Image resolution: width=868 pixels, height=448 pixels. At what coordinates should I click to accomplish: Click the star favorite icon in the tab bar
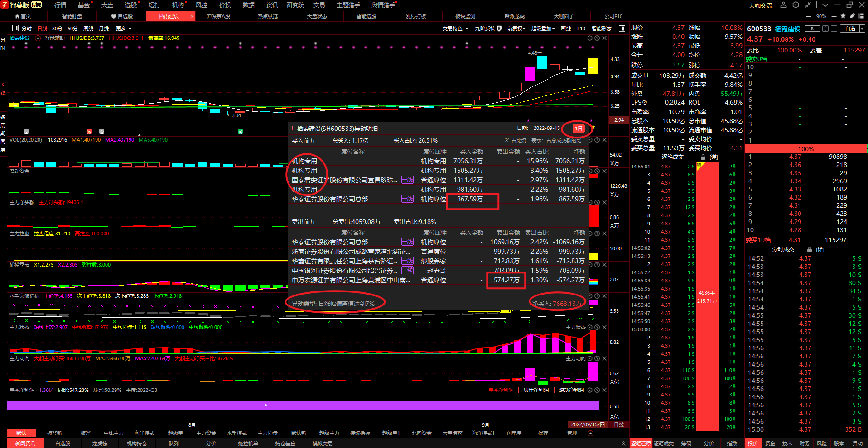pyautogui.click(x=843, y=16)
